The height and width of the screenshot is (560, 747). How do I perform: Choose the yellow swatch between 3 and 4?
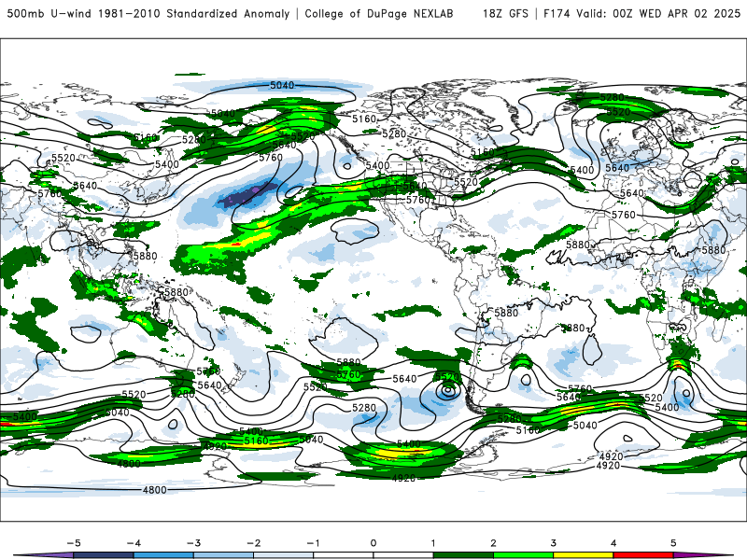click(x=583, y=555)
